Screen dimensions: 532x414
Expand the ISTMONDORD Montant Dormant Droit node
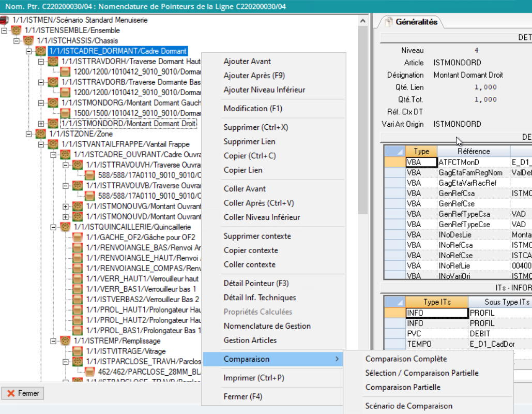(41, 124)
